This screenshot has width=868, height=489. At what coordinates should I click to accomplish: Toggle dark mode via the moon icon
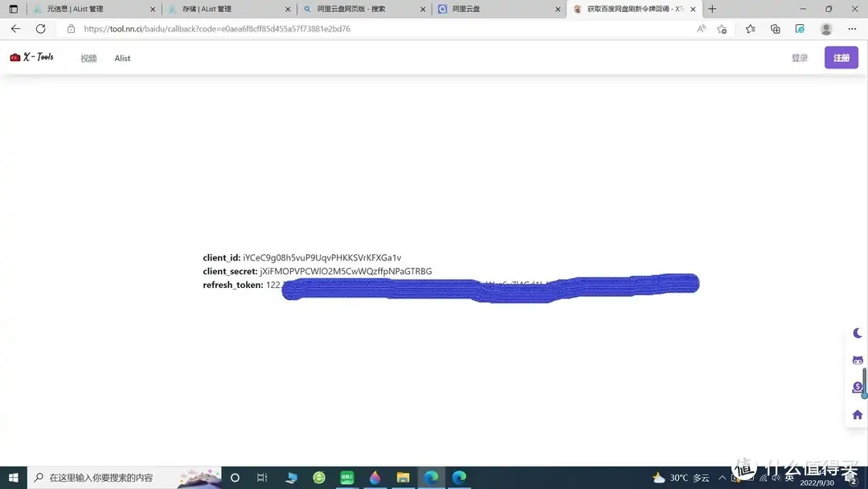point(857,333)
